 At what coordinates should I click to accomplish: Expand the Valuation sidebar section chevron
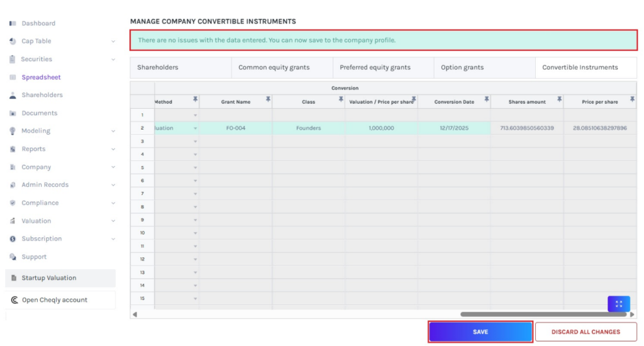[x=113, y=221]
